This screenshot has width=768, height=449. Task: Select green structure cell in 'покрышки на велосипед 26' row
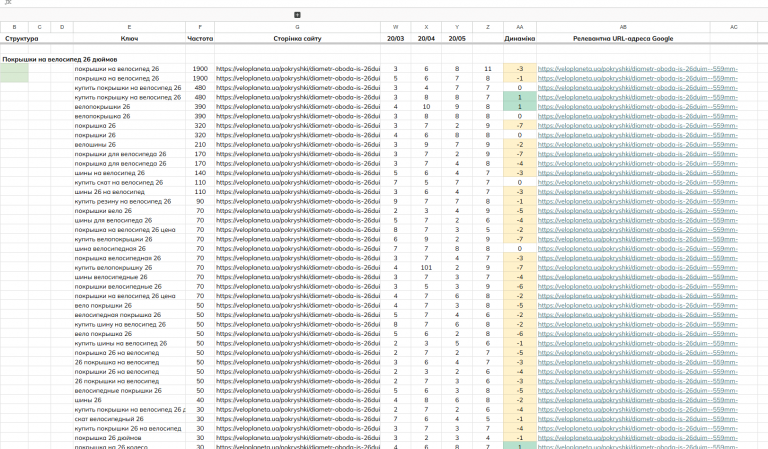(14, 69)
